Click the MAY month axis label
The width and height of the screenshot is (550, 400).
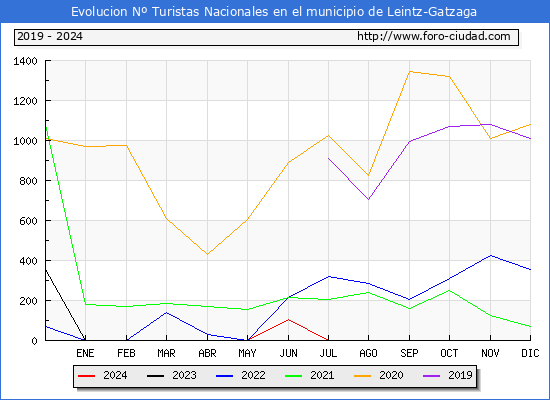(247, 353)
